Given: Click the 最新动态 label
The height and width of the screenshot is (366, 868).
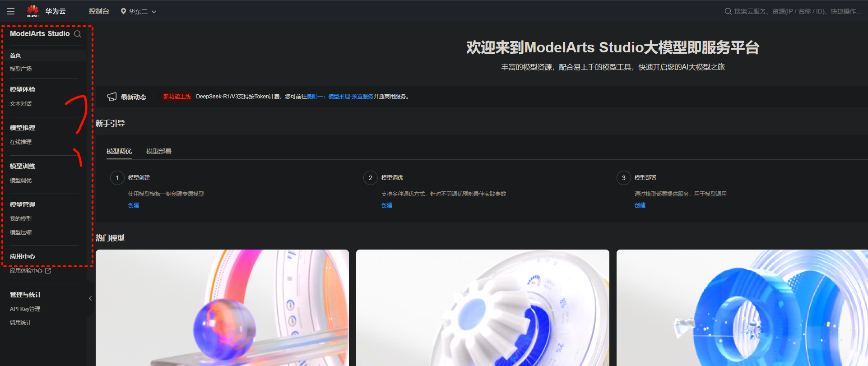Looking at the screenshot, I should [134, 97].
